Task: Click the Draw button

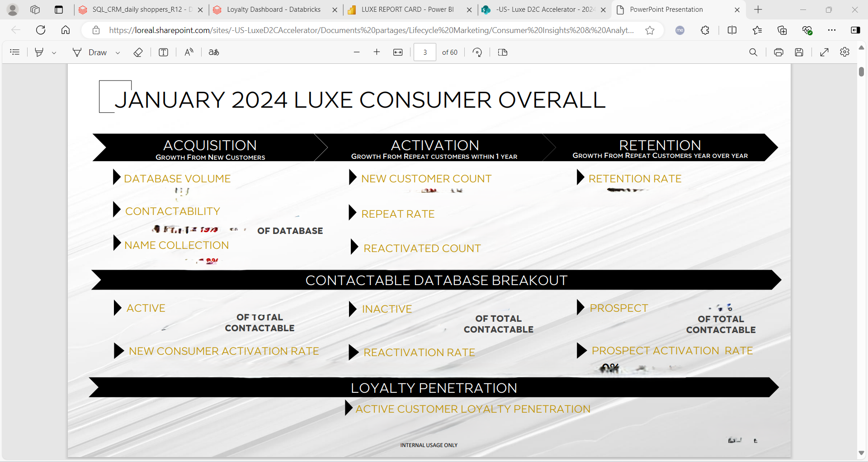Action: tap(90, 52)
